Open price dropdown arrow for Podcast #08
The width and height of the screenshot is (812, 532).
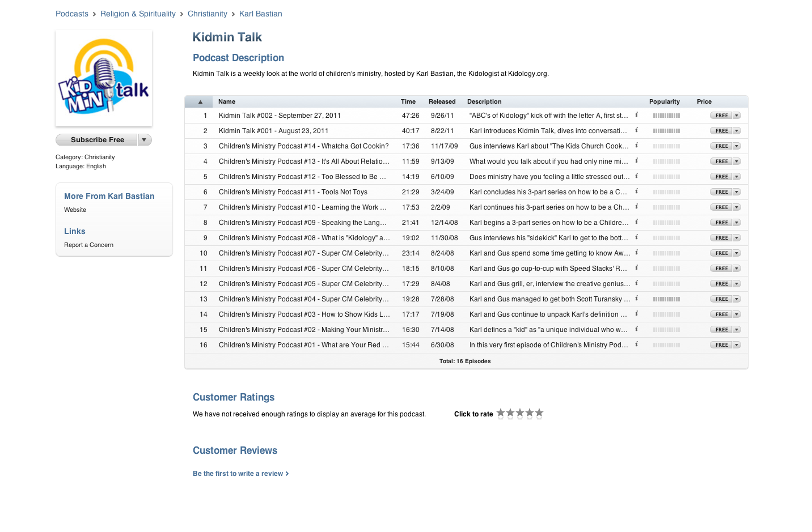point(737,238)
